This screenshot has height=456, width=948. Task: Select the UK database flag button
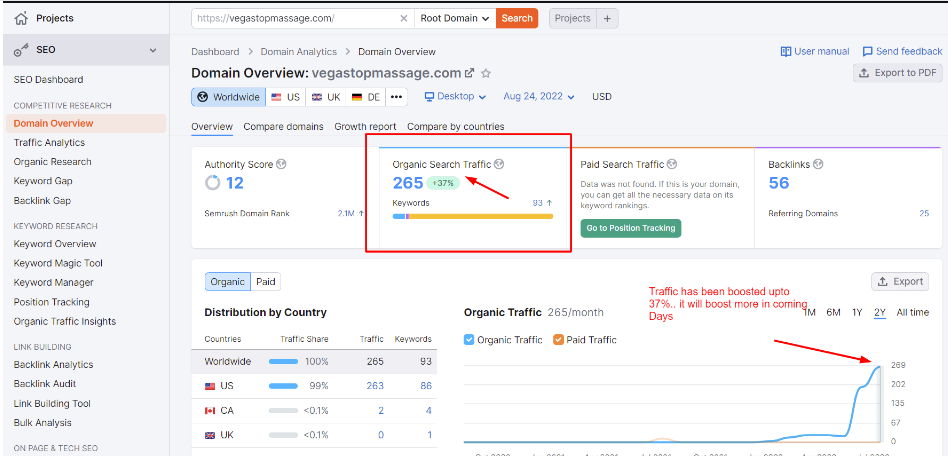[x=326, y=97]
